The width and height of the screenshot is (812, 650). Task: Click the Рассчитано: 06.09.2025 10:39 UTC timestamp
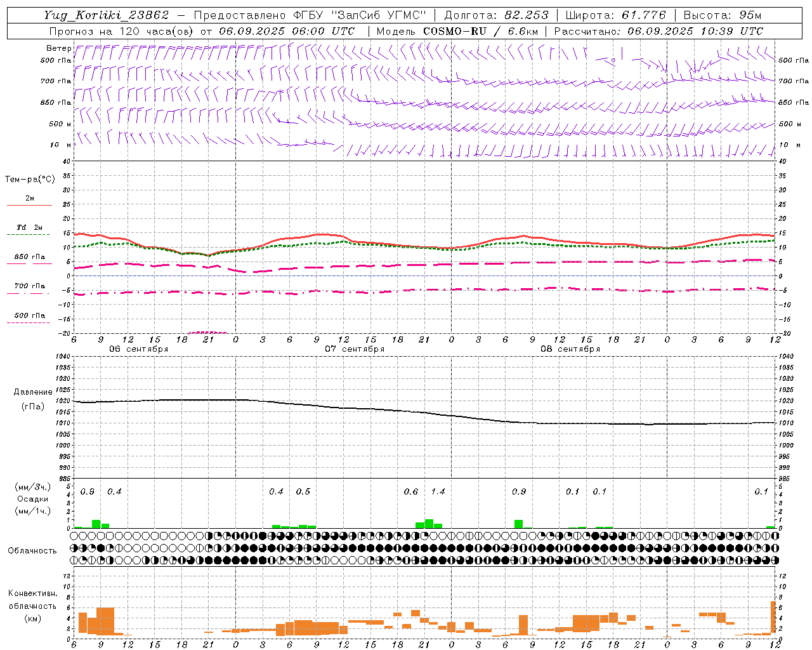(658, 31)
